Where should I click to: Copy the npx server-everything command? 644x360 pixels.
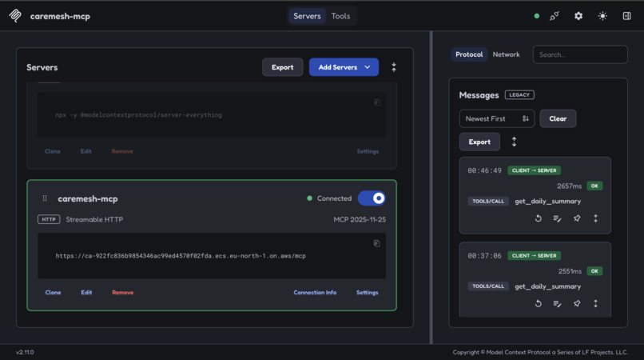coord(376,102)
